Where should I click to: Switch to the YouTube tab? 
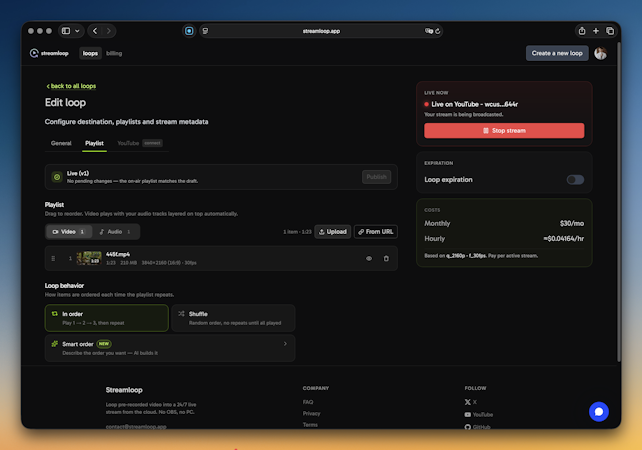(128, 143)
